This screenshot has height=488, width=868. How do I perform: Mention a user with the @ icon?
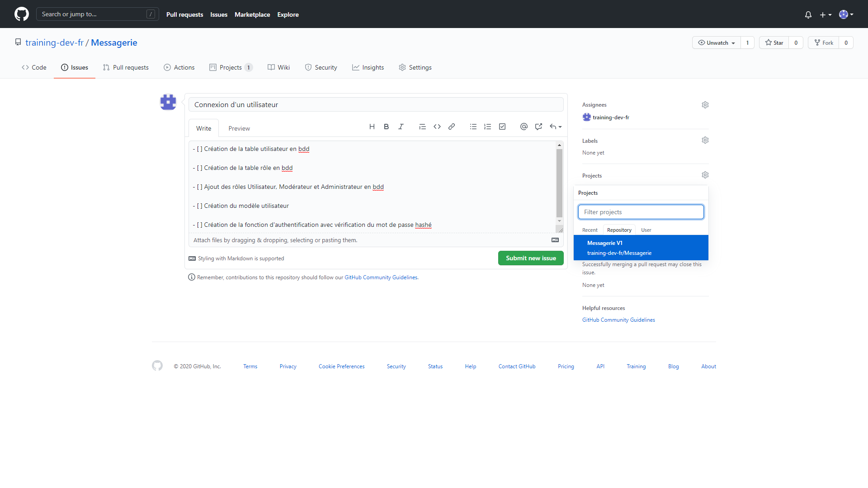(524, 127)
